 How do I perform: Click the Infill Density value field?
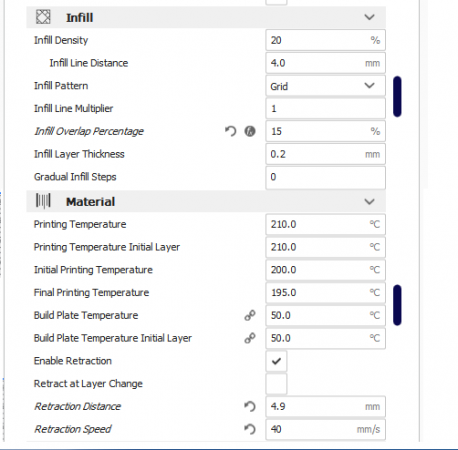[x=326, y=40]
